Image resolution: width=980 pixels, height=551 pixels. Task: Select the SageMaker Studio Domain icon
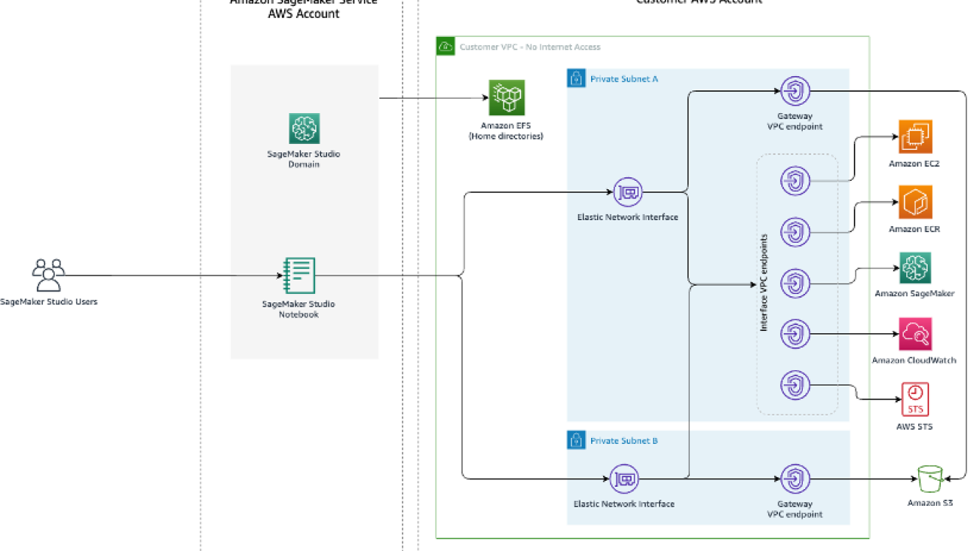click(304, 129)
